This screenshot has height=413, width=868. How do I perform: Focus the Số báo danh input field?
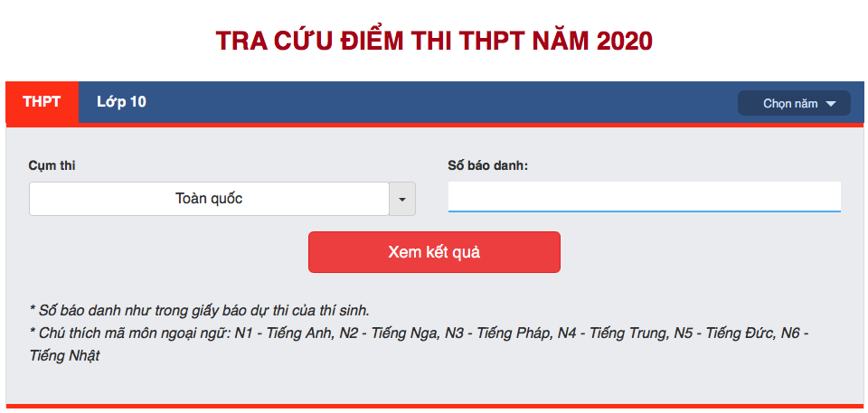point(644,196)
